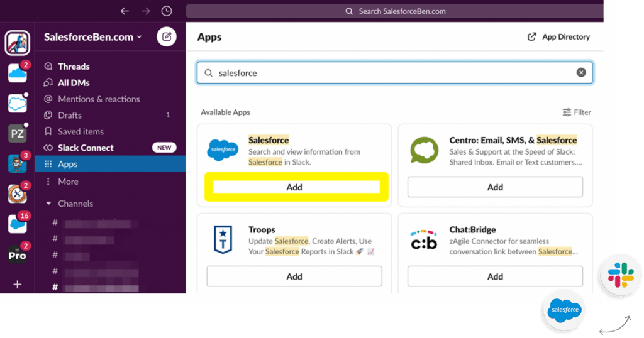Click the NEW badge on Slack Connect
644x338 pixels.
(x=164, y=148)
